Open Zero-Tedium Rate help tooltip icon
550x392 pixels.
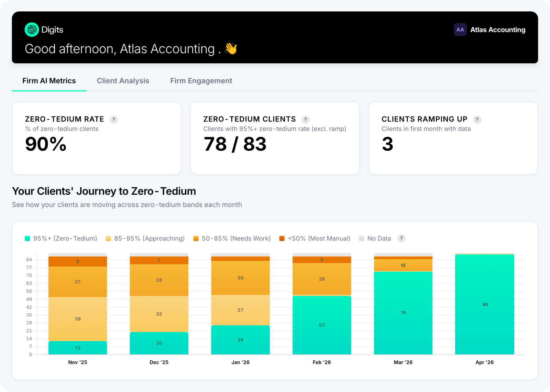(114, 120)
